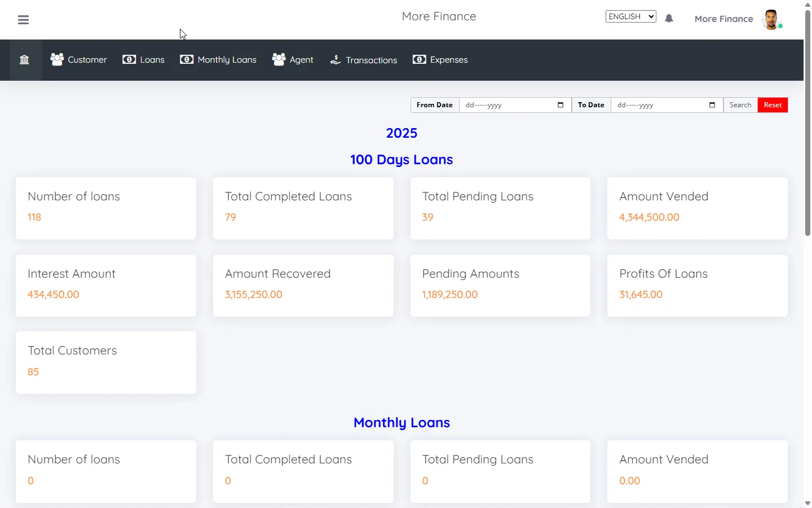
Task: Click the Agent users icon
Action: (x=279, y=59)
